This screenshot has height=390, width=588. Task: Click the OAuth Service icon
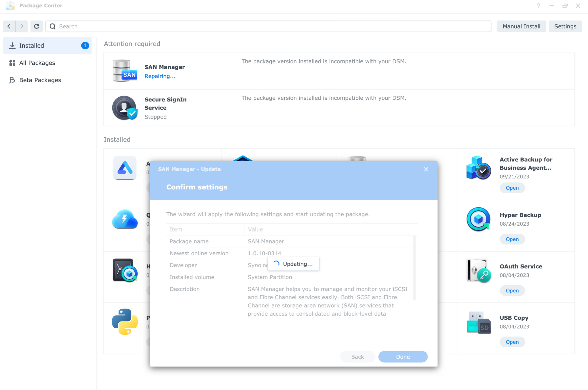click(478, 271)
